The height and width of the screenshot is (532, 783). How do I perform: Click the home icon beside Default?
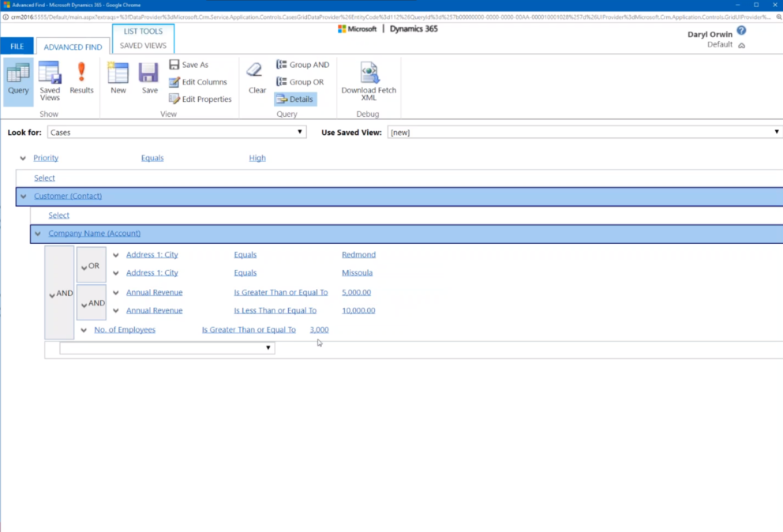click(x=741, y=46)
